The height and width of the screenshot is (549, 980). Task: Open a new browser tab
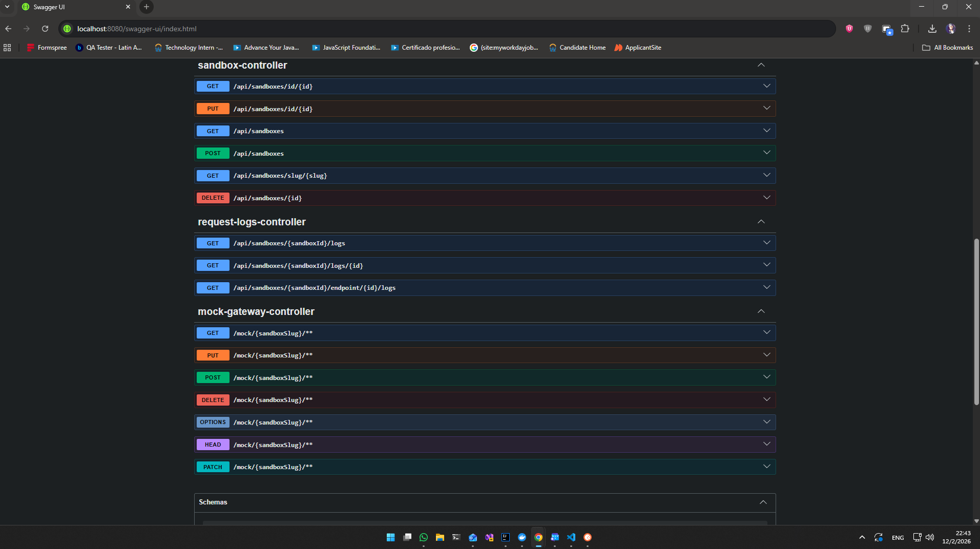click(147, 7)
